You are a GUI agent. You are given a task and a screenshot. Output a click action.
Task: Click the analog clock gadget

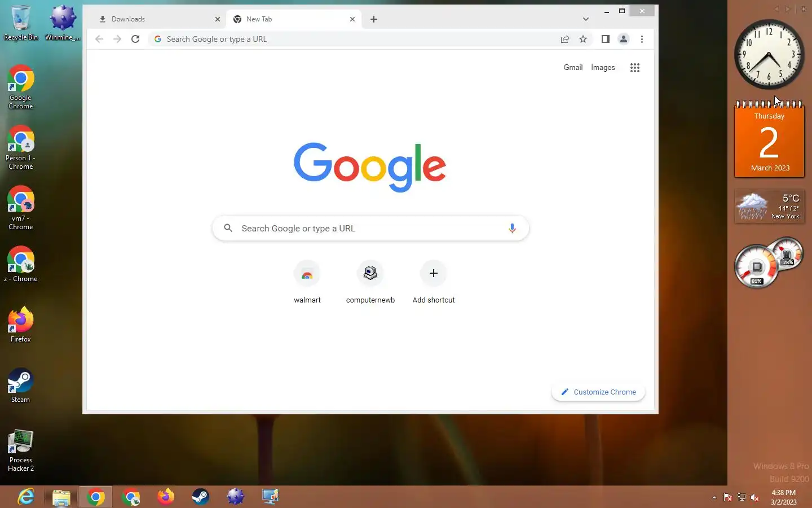click(x=769, y=55)
